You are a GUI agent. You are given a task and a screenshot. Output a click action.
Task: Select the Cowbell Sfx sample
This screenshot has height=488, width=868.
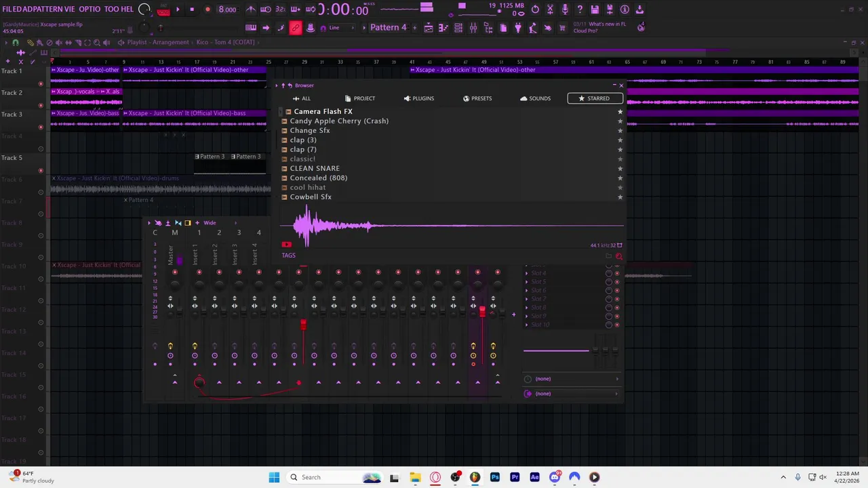[x=311, y=197]
